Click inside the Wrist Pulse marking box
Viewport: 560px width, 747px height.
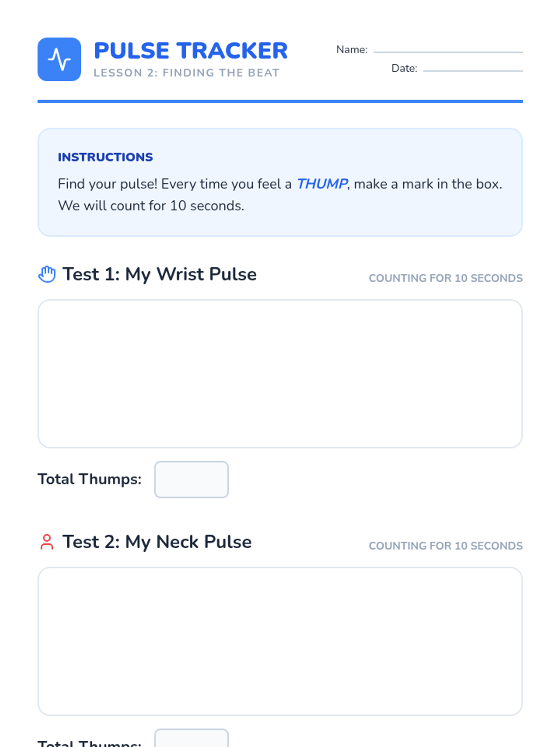[280, 373]
